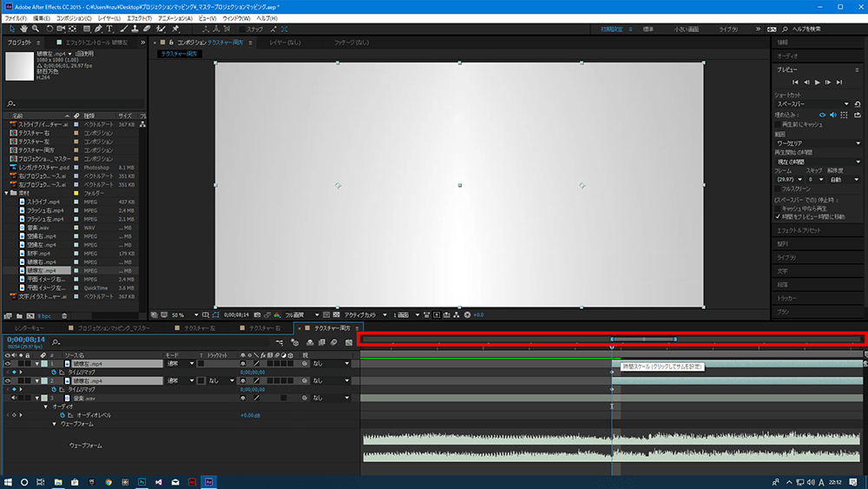Select the Type (T) tool
Viewport: 868px width, 489px height.
pos(109,29)
